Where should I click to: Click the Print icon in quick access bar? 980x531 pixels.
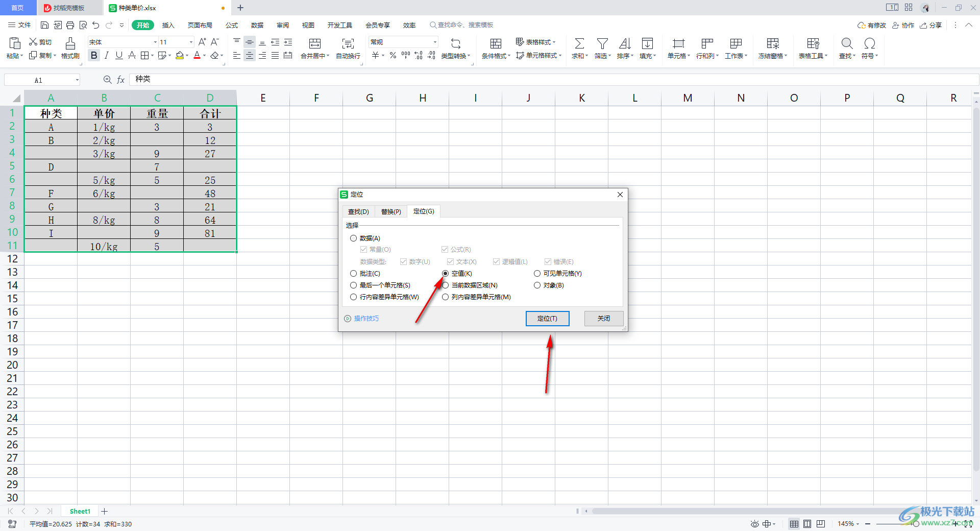click(70, 25)
